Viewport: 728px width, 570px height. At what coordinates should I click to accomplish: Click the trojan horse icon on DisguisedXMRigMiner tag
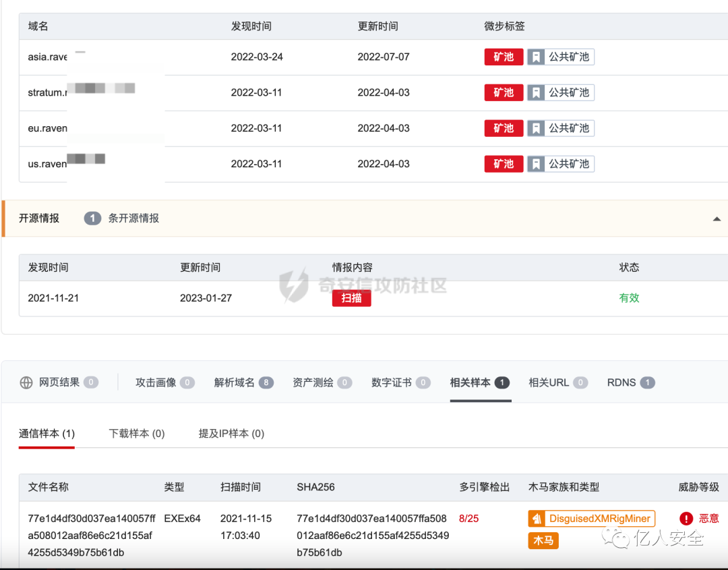(x=537, y=519)
